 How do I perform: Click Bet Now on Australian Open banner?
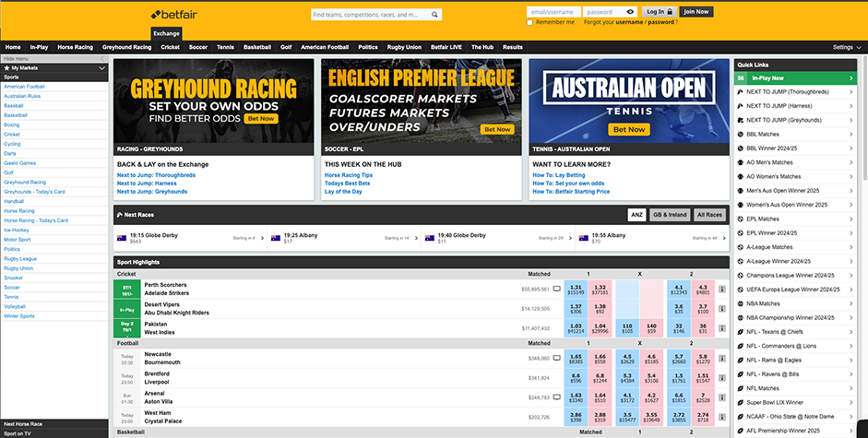coord(629,130)
